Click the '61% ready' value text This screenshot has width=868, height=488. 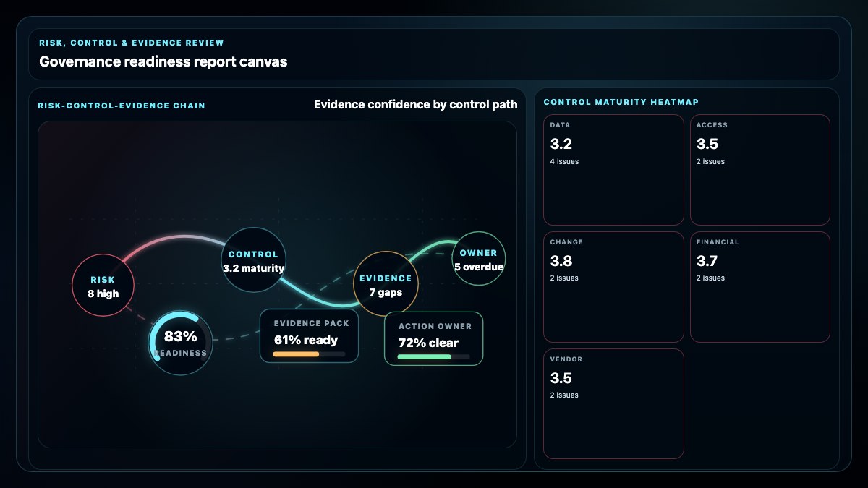(306, 340)
